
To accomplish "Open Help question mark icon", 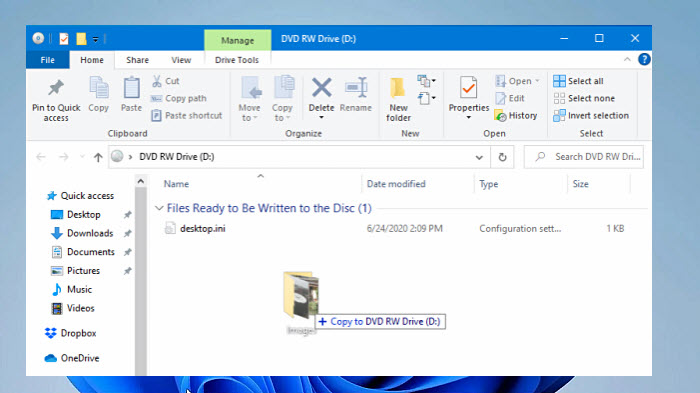I will click(x=644, y=59).
